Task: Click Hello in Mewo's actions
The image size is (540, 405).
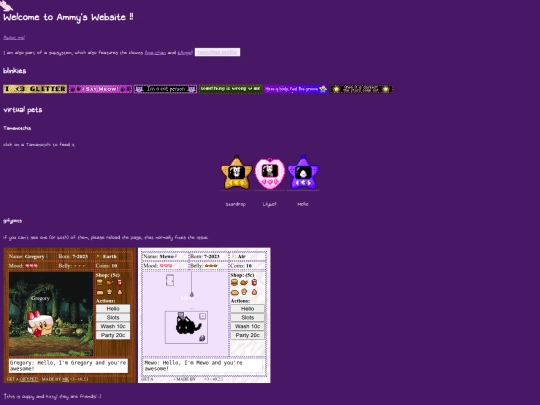Action: tap(248, 309)
